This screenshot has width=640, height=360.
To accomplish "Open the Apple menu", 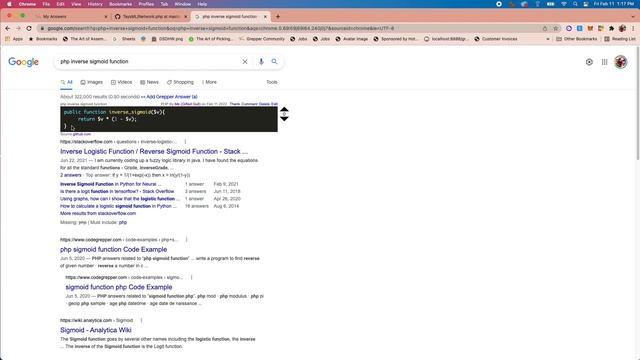I will (9, 4).
